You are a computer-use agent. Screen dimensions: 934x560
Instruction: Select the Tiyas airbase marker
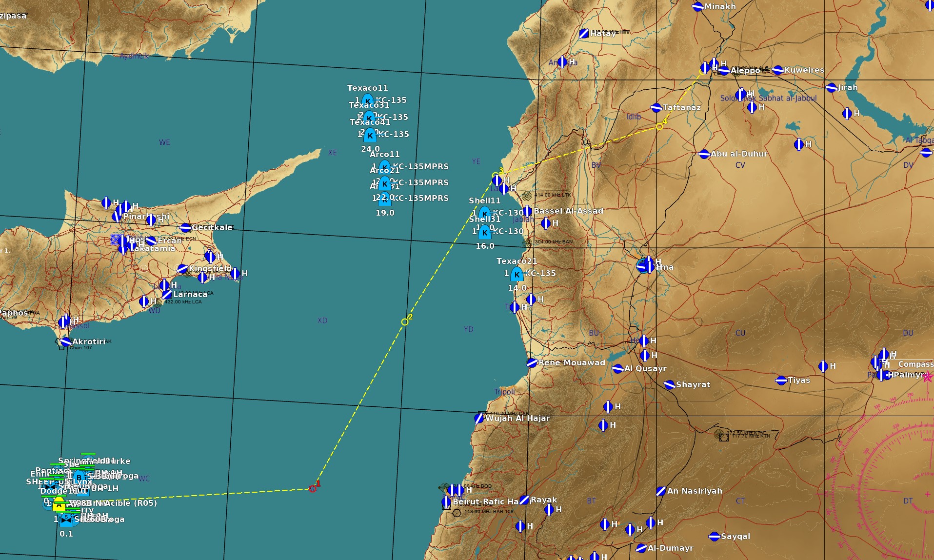coord(781,380)
